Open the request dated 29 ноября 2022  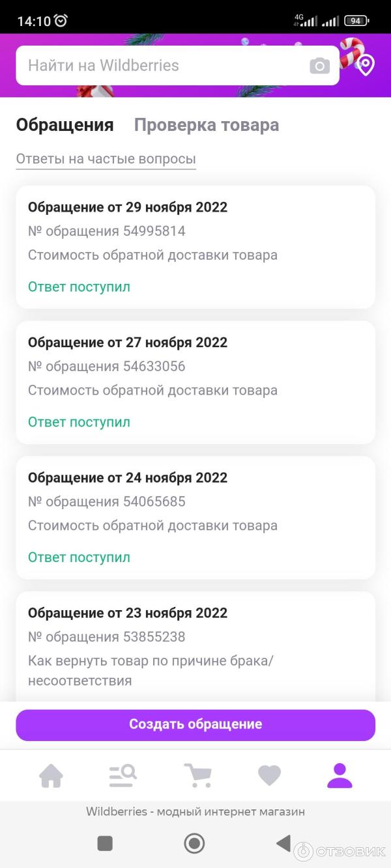[x=195, y=247]
